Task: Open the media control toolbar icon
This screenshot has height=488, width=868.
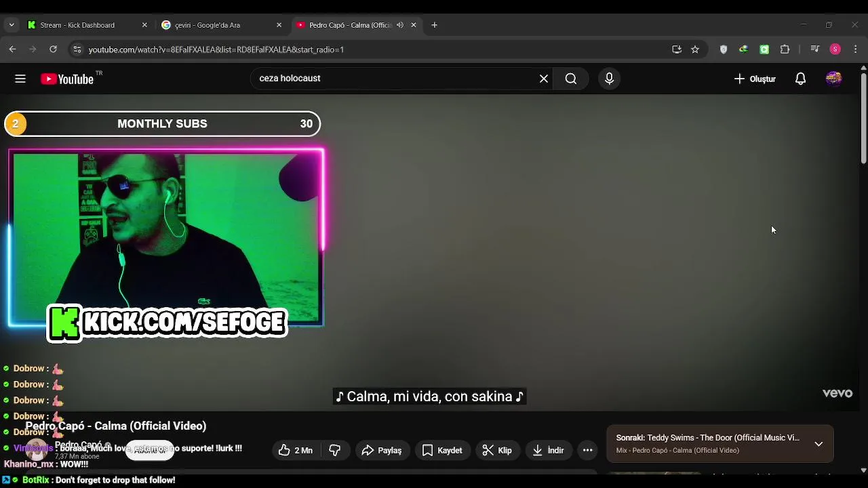Action: 815,49
